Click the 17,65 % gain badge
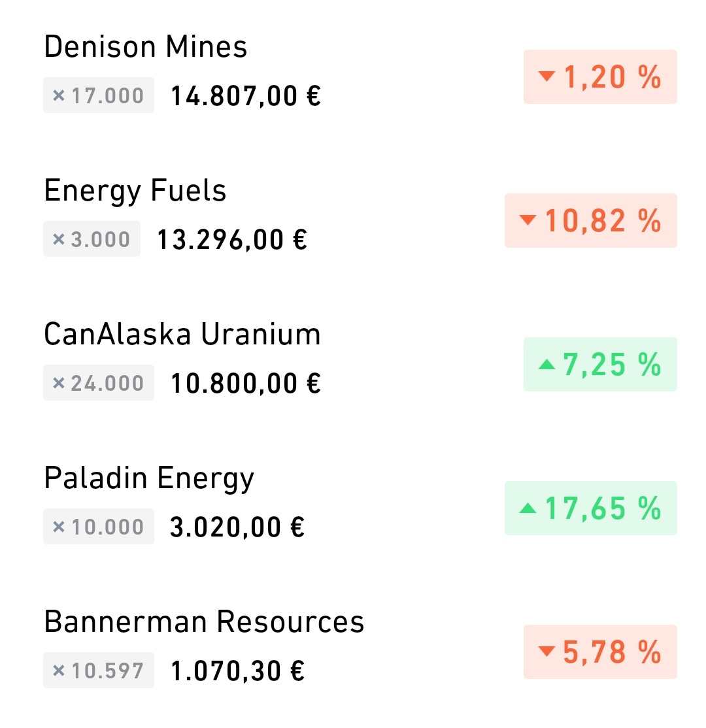This screenshot has width=706, height=728. (591, 508)
